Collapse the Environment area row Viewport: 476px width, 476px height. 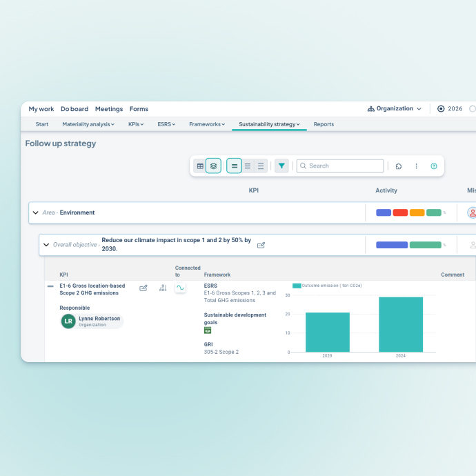(35, 212)
